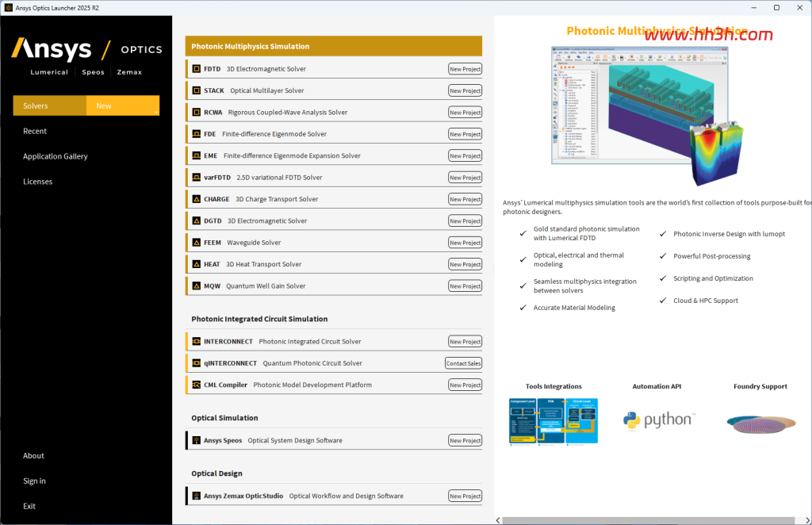Start a New Project for INTERCONNECT

pyautogui.click(x=465, y=342)
